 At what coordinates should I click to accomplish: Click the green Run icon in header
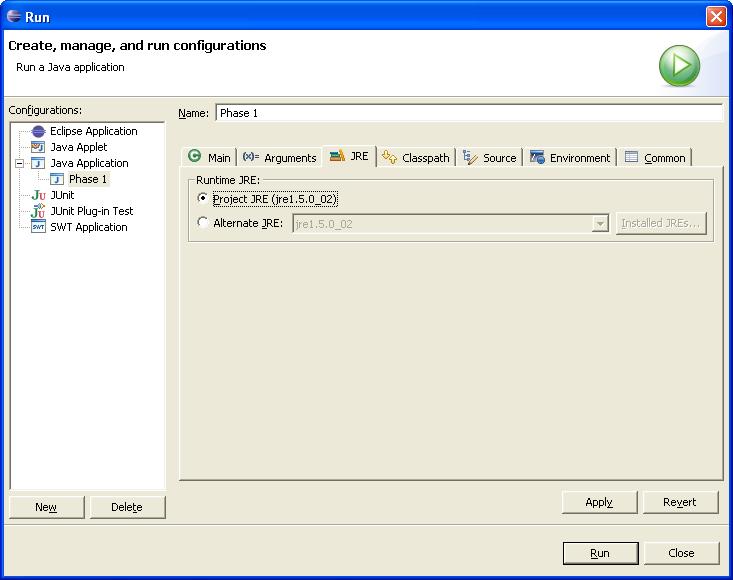point(679,66)
